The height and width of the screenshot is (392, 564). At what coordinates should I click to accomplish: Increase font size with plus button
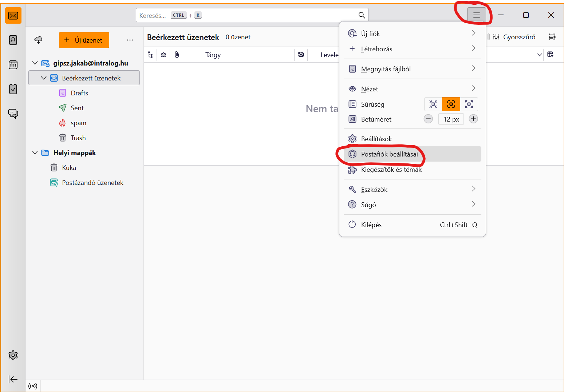click(473, 119)
